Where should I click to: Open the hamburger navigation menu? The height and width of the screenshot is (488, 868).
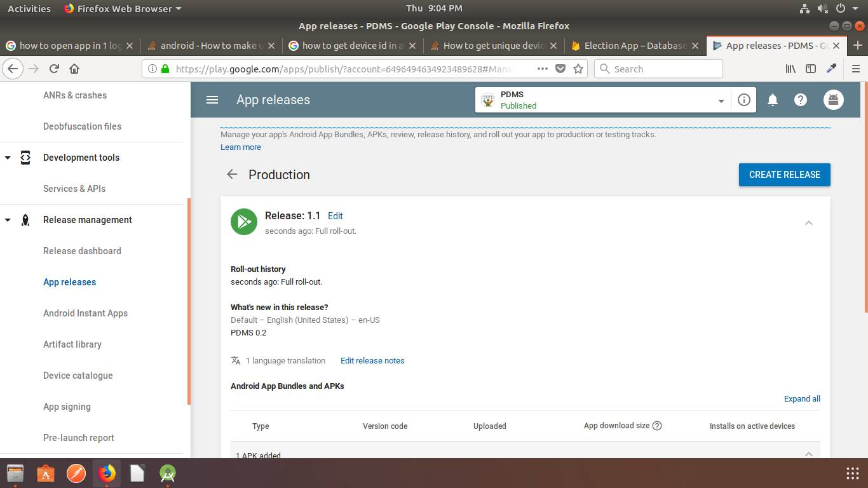[x=212, y=100]
